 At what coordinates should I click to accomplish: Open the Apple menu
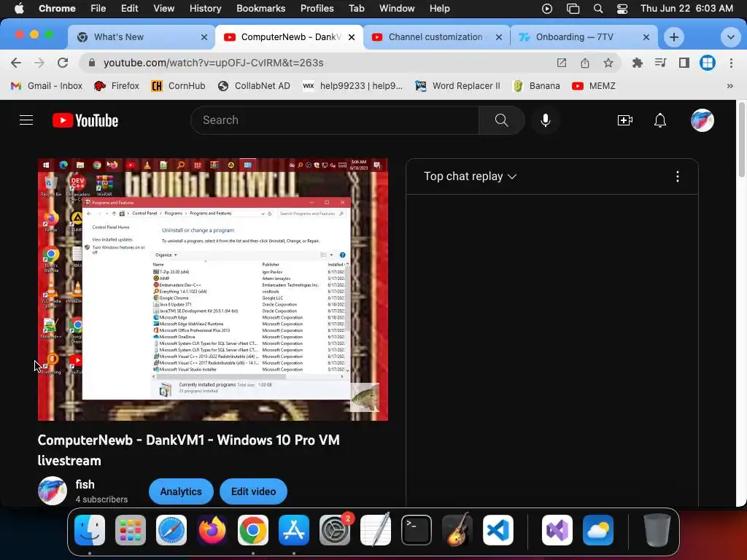19,9
